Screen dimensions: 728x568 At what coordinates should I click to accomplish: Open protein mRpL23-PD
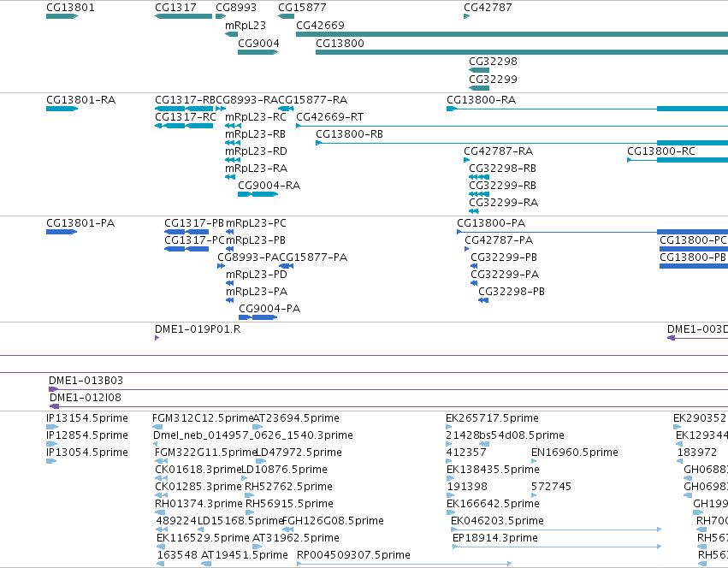click(x=257, y=275)
